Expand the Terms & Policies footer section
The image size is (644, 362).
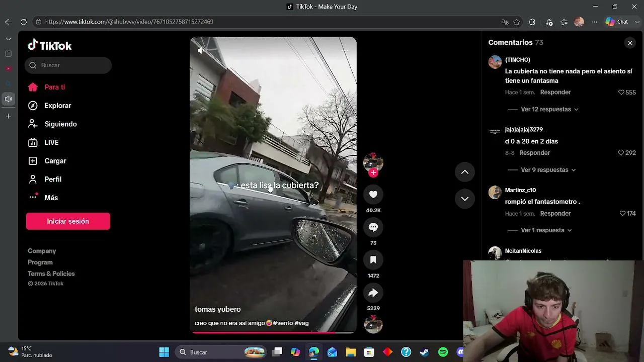pyautogui.click(x=51, y=274)
